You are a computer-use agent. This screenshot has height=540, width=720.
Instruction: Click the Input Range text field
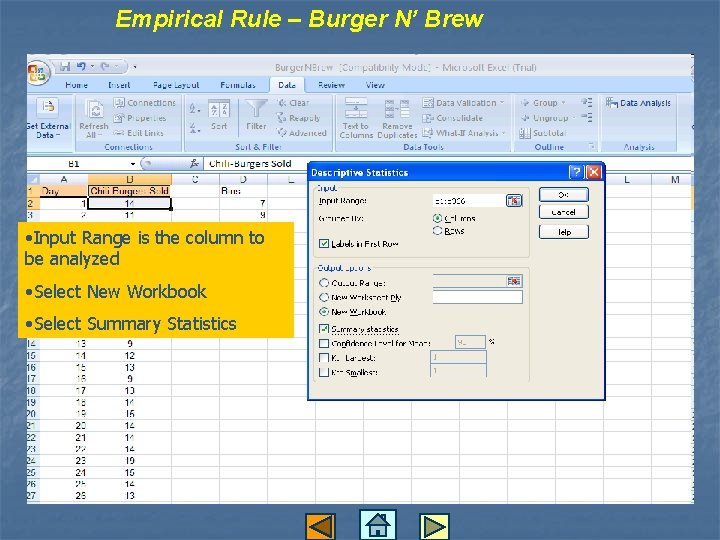click(x=468, y=201)
